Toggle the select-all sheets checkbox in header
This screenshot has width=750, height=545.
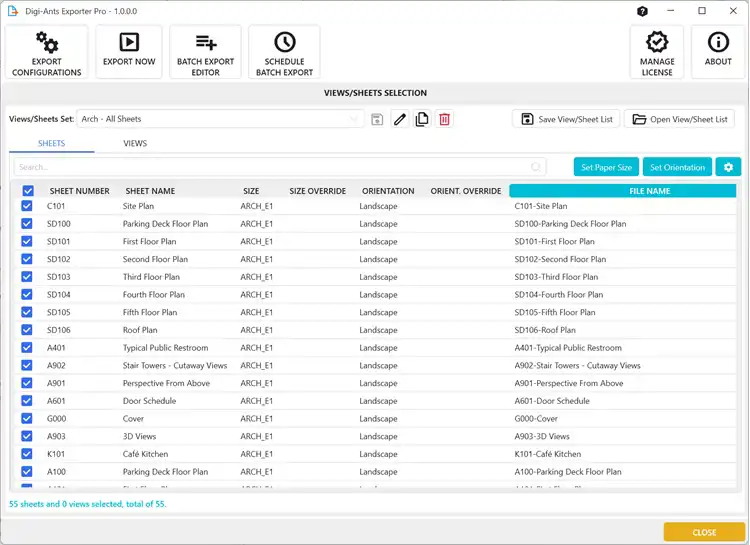point(28,191)
